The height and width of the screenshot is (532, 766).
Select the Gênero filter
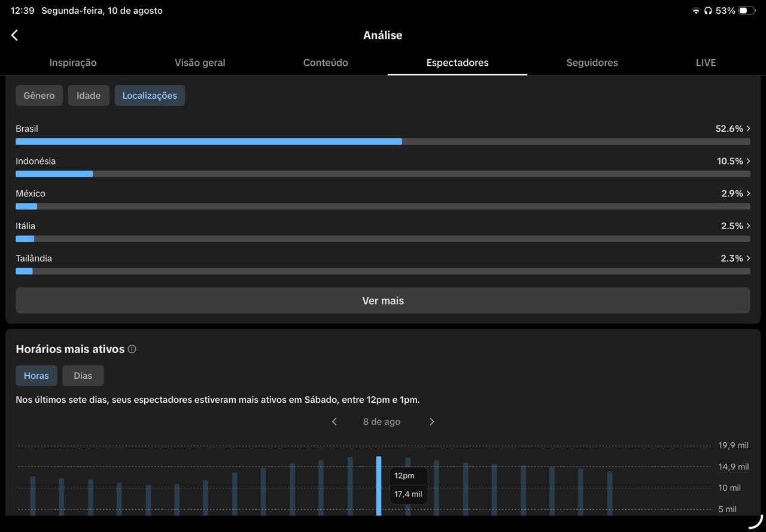click(x=39, y=96)
